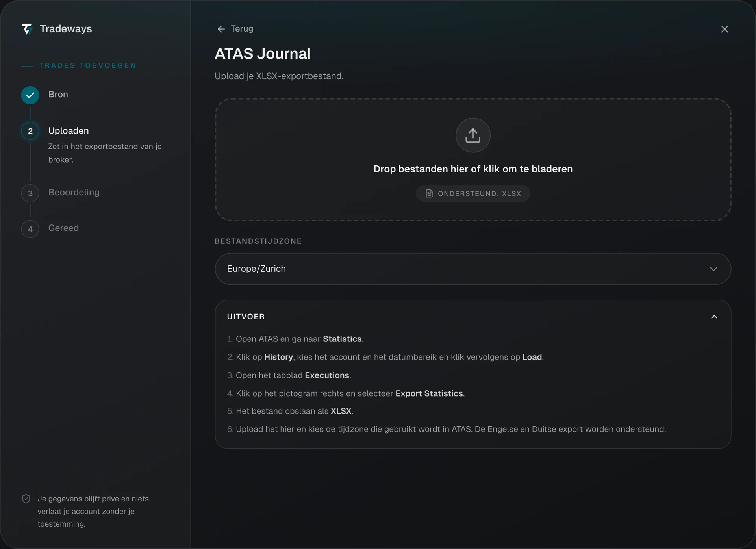Select step 4 Gereed circle

(x=30, y=229)
